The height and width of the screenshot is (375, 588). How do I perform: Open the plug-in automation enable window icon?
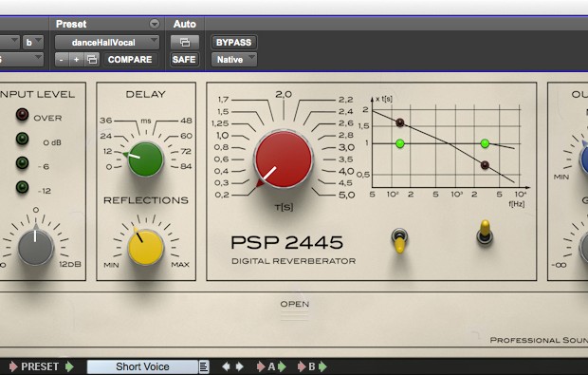[x=185, y=43]
